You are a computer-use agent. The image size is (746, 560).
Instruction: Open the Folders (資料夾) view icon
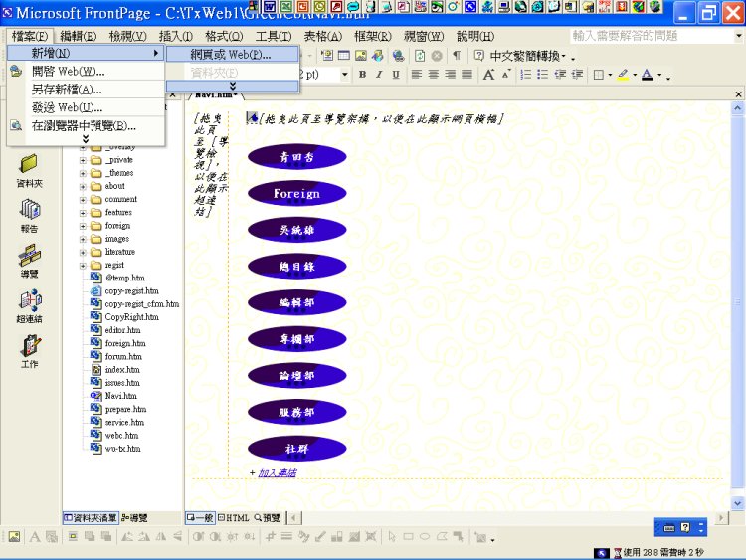pyautogui.click(x=29, y=167)
